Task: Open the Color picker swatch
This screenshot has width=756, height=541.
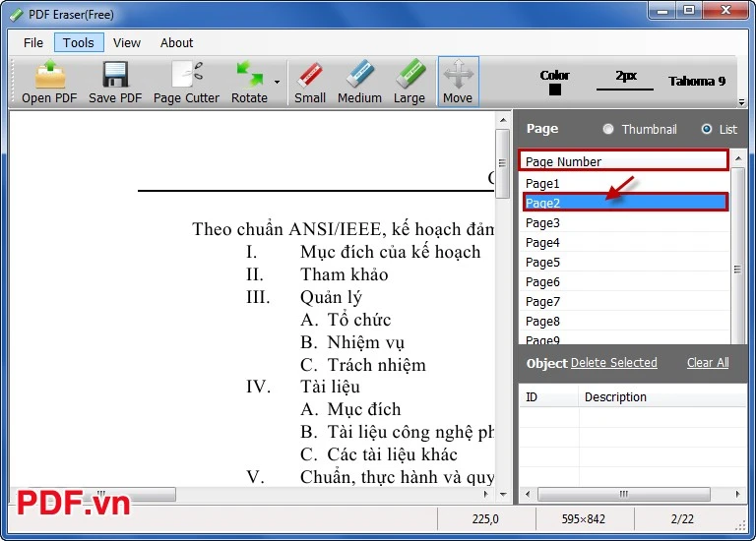Action: pyautogui.click(x=555, y=90)
